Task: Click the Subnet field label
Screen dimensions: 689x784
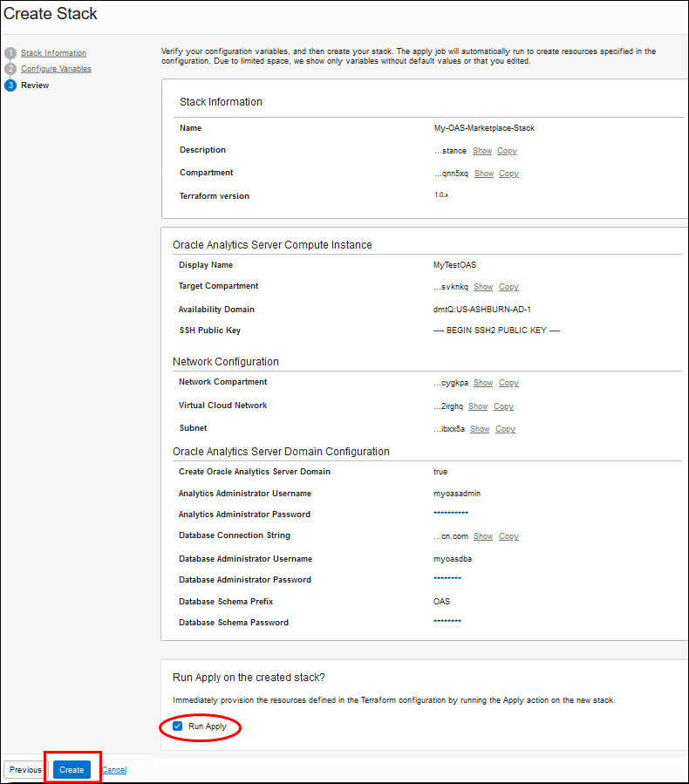Action: [193, 428]
